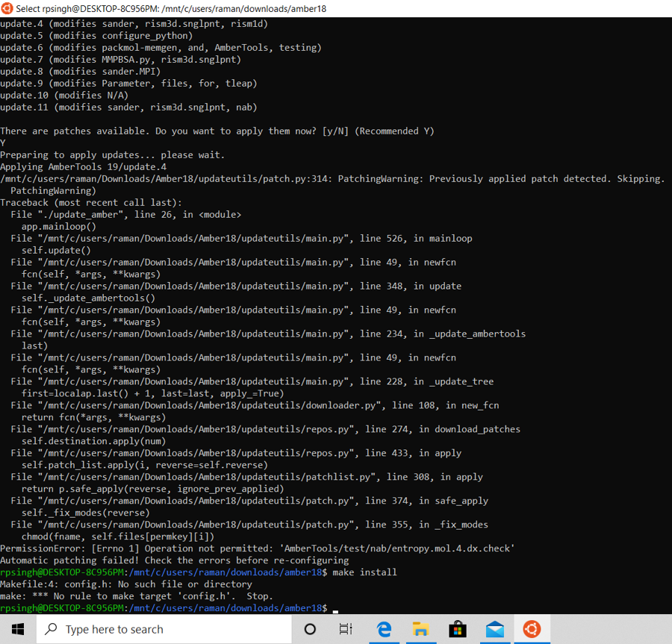The image size is (672, 644).
Task: Open Task View from the taskbar
Action: pos(346,629)
